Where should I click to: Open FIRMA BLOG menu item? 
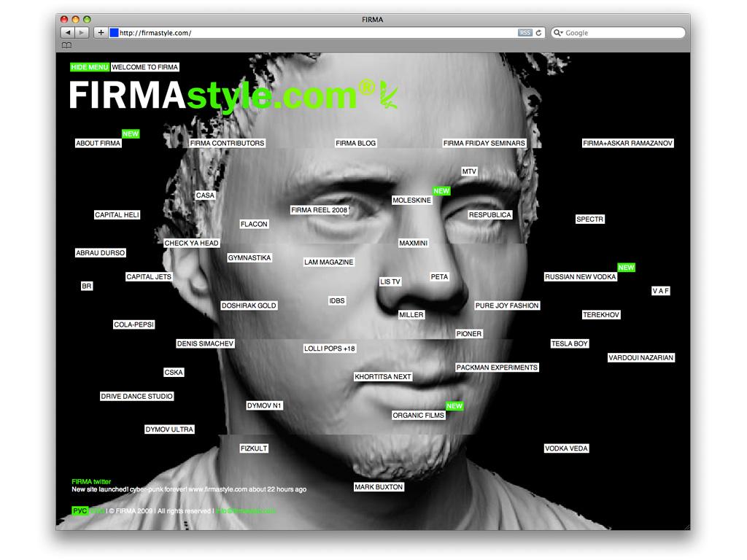[x=356, y=143]
